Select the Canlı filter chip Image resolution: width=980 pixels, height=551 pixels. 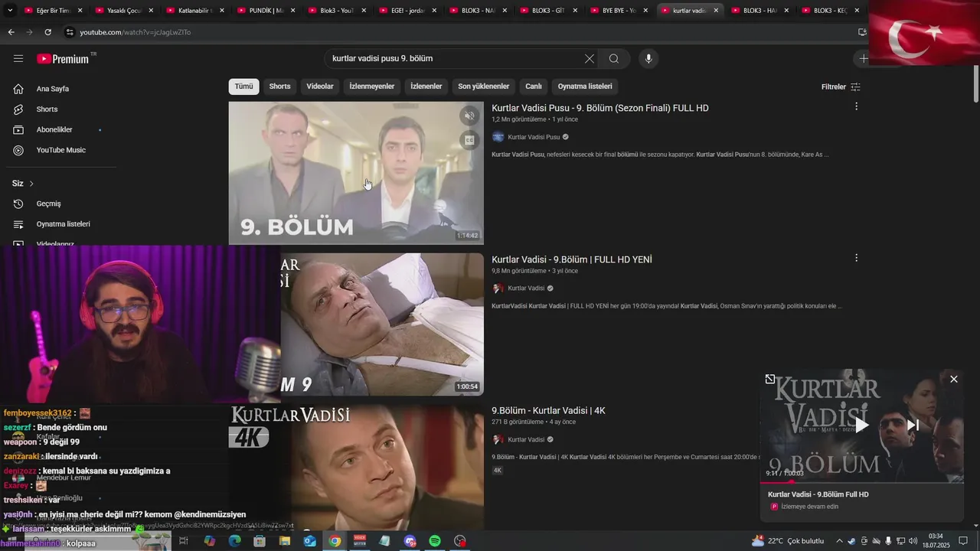534,86
